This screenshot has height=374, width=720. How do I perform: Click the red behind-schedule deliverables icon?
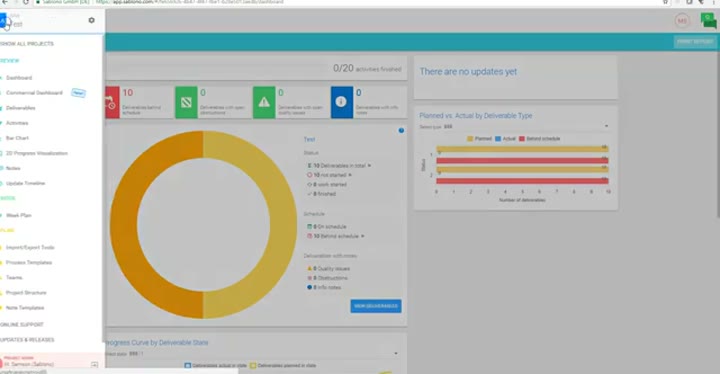pos(112,102)
